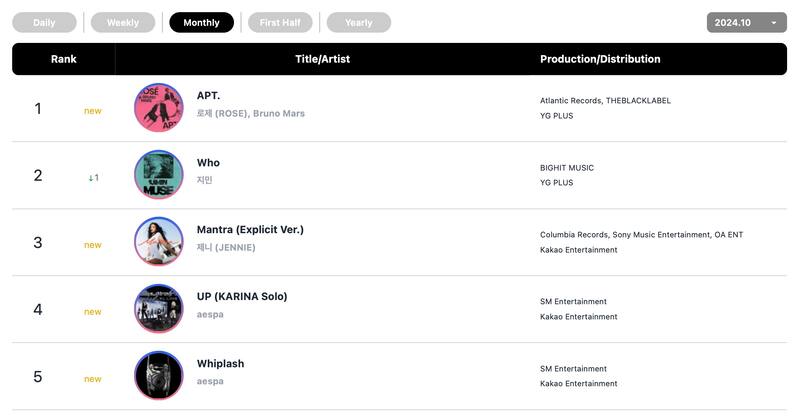Open the Whiplash song title

click(220, 364)
